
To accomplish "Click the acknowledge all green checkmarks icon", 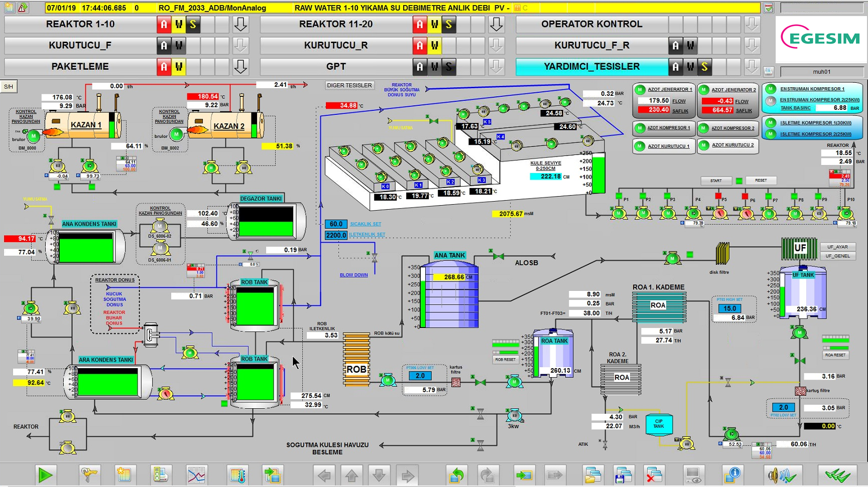I will 837,474.
